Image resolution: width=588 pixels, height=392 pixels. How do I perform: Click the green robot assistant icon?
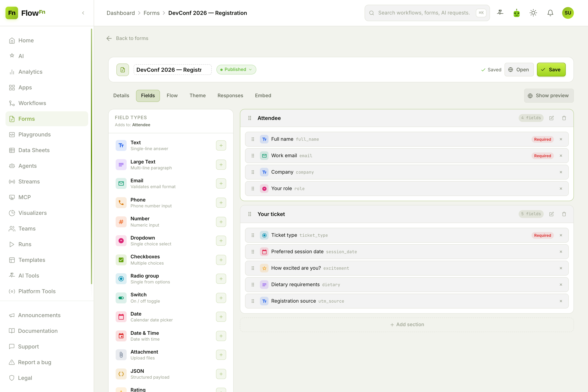pos(516,13)
